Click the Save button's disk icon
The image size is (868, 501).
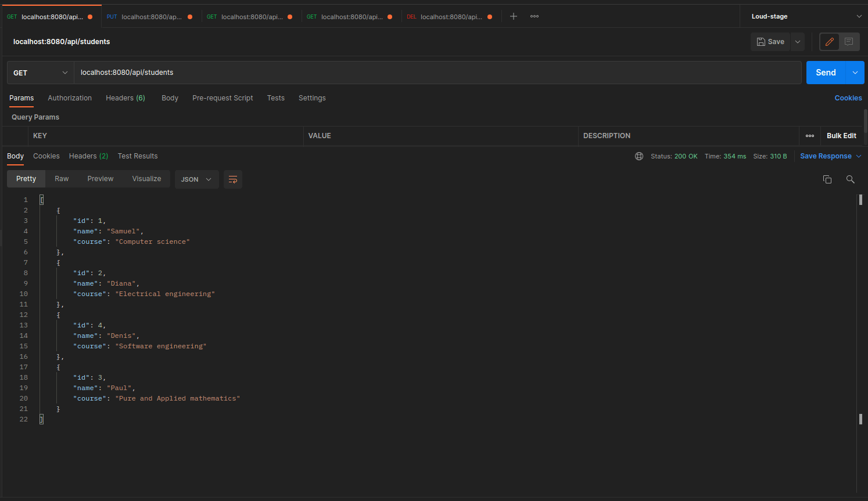click(761, 42)
